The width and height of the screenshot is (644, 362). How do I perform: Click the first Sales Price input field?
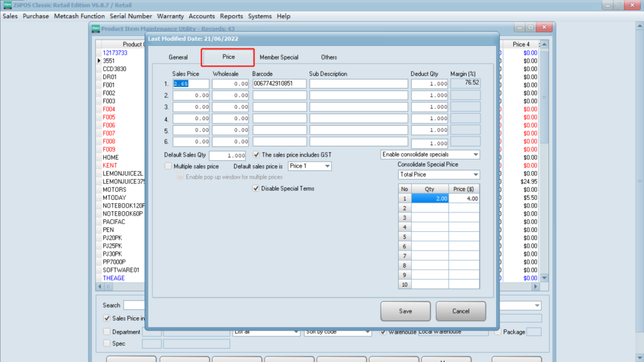point(191,84)
